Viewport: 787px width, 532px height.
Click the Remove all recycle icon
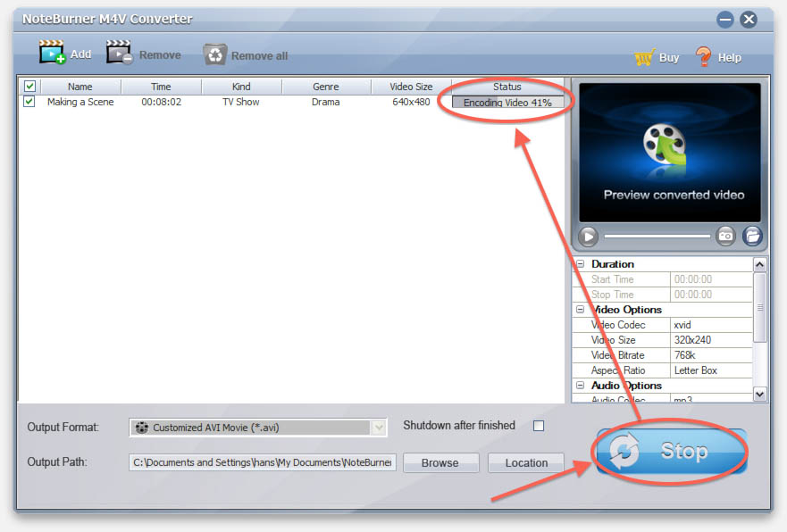[x=215, y=54]
